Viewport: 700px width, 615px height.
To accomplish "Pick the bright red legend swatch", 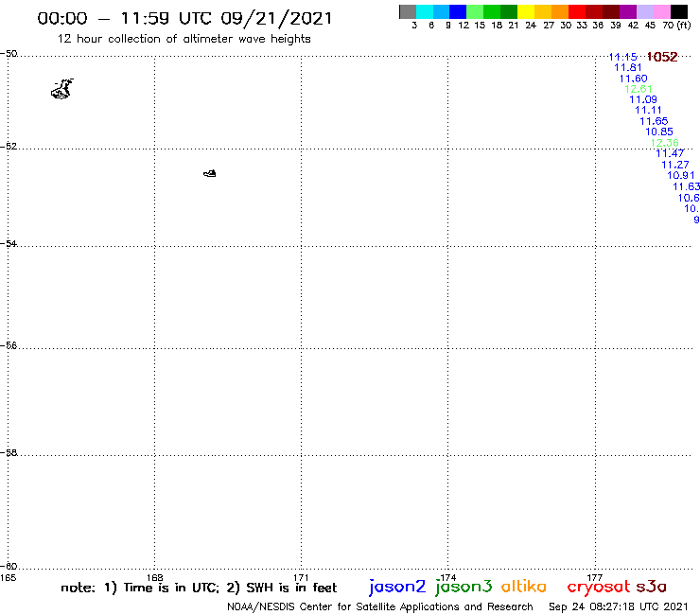I will pos(577,11).
